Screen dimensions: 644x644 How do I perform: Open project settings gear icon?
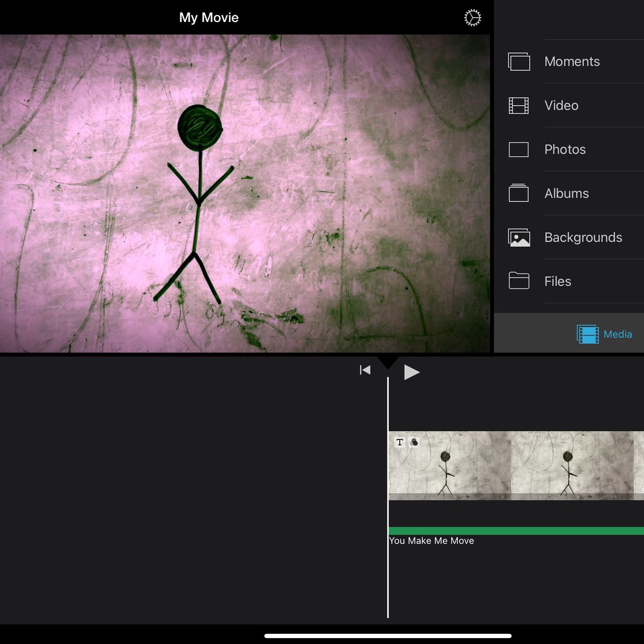click(472, 18)
